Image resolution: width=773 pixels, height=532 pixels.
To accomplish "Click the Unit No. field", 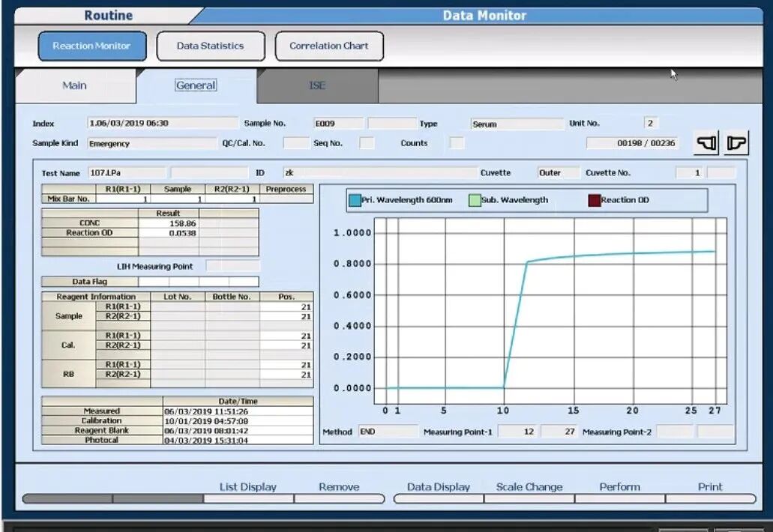I will tap(652, 123).
